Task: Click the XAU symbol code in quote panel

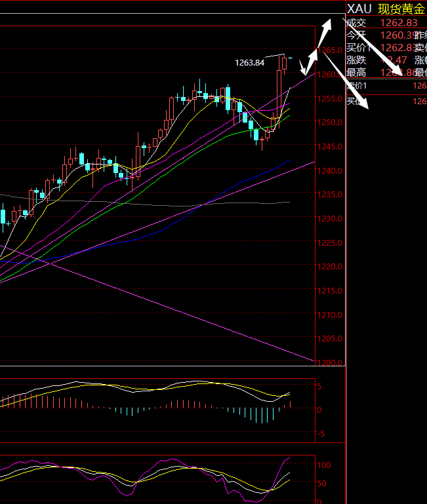Action: tap(359, 9)
